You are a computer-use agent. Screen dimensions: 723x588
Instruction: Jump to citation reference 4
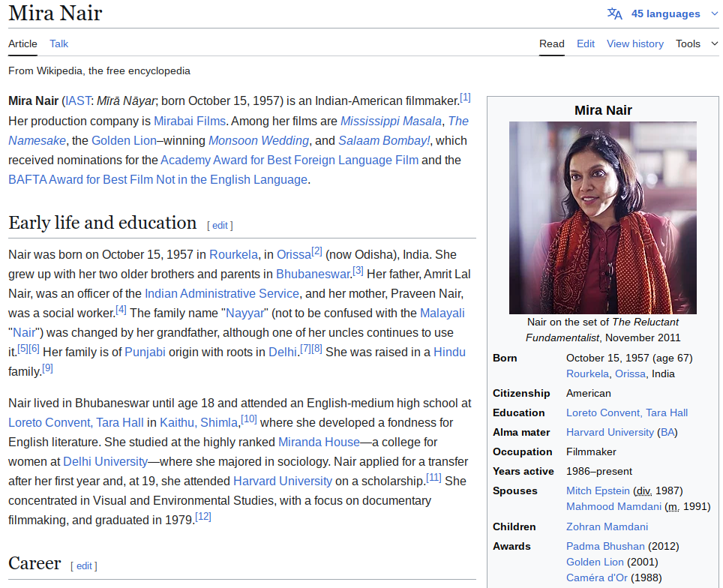(x=121, y=310)
